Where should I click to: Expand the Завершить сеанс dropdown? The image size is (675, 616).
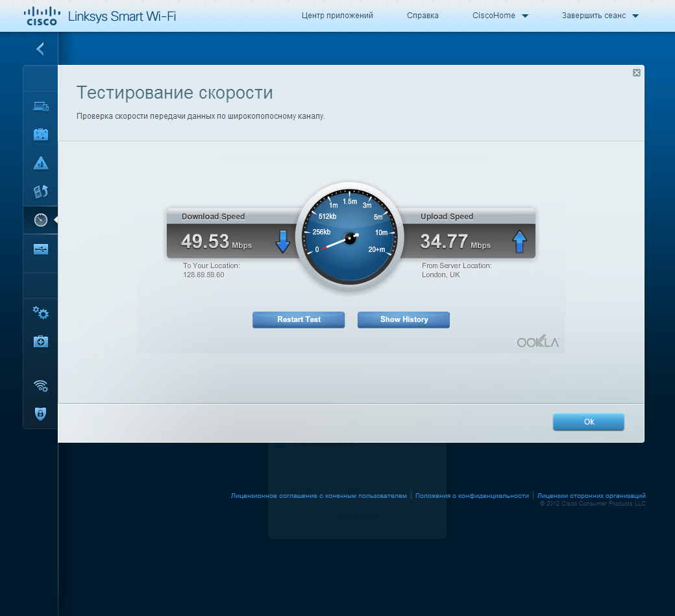coord(600,16)
